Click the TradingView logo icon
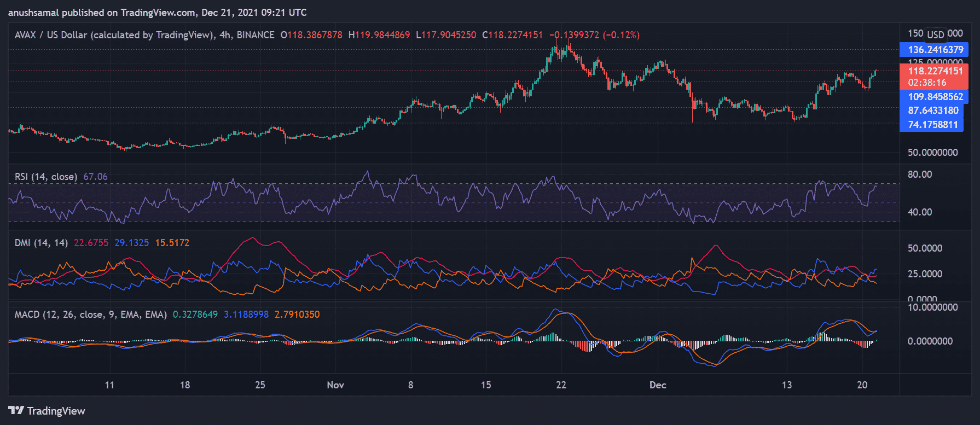Viewport: 980px width, 425px height. [16, 411]
